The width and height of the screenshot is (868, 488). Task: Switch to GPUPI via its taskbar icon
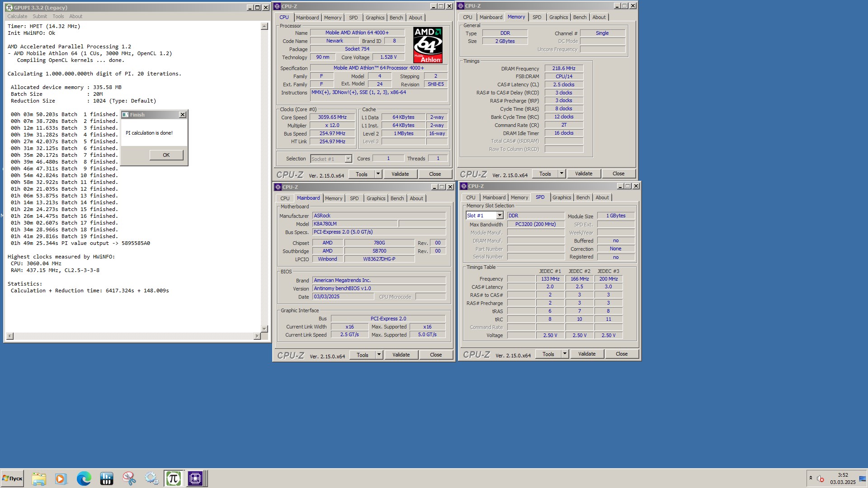(174, 479)
